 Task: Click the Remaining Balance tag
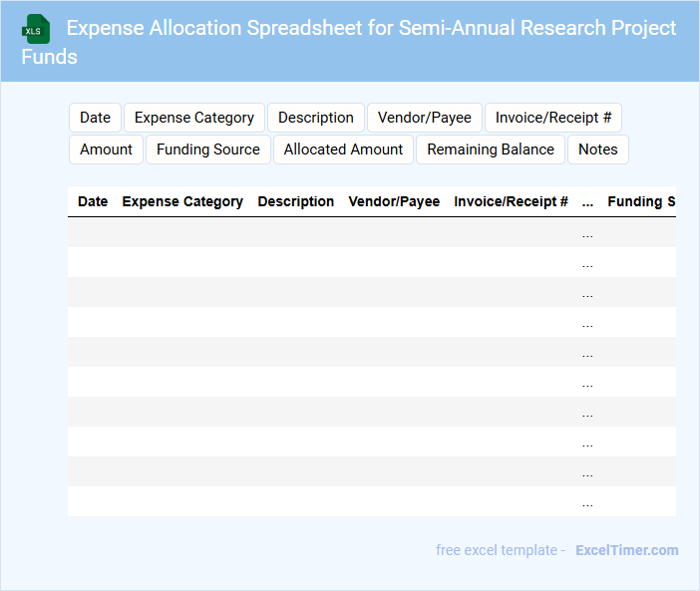coord(491,149)
